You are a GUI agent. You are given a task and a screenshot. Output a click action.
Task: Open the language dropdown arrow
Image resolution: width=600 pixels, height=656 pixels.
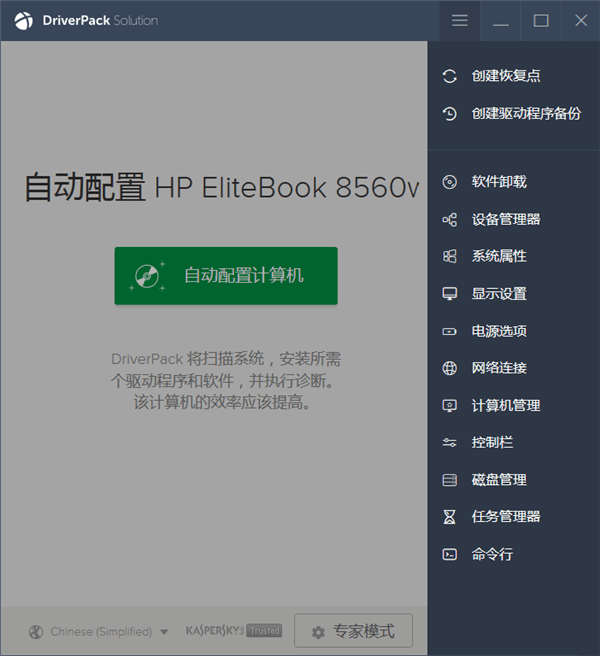(x=164, y=632)
